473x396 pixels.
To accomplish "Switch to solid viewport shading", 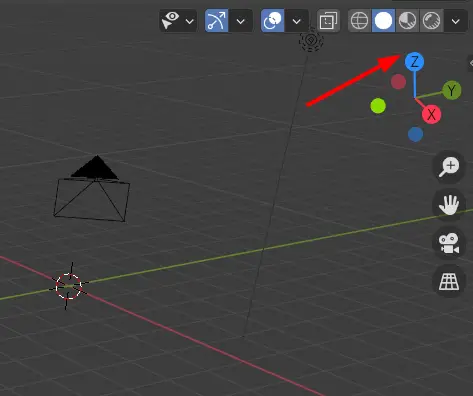I will 383,21.
